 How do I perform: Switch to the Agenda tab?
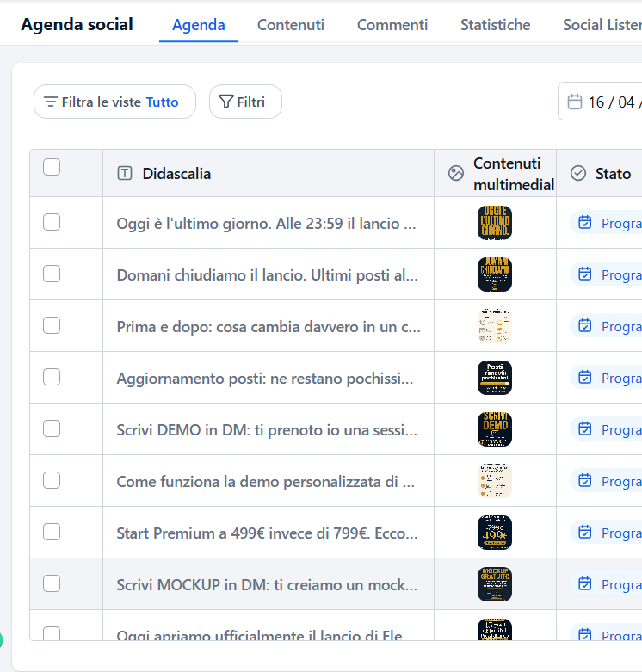click(199, 25)
